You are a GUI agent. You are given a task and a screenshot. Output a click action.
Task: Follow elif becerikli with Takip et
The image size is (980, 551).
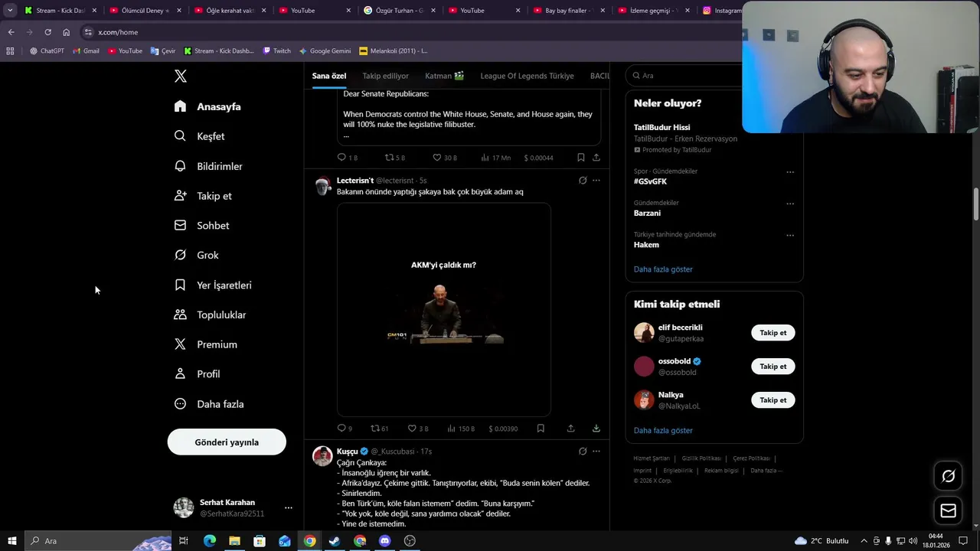tap(773, 333)
